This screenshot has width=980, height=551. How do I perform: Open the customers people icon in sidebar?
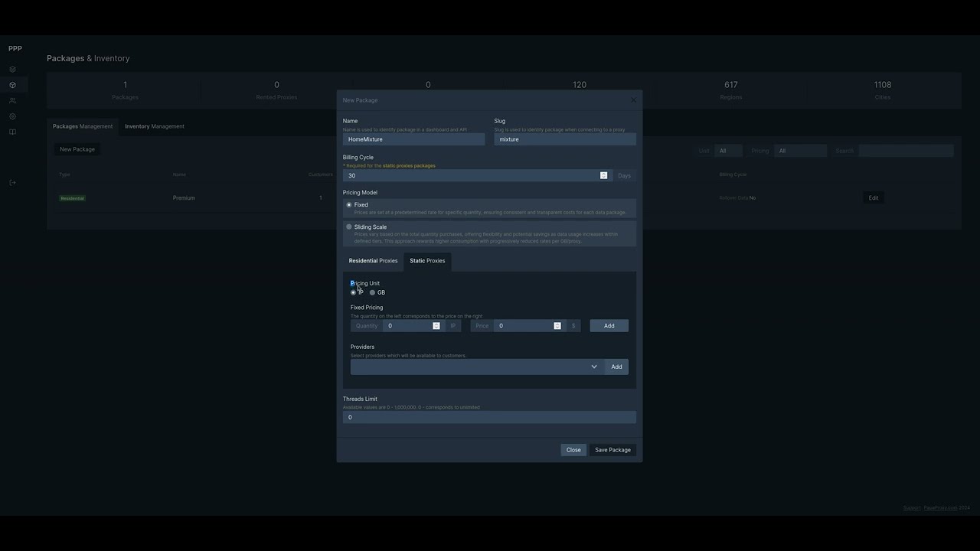point(12,100)
